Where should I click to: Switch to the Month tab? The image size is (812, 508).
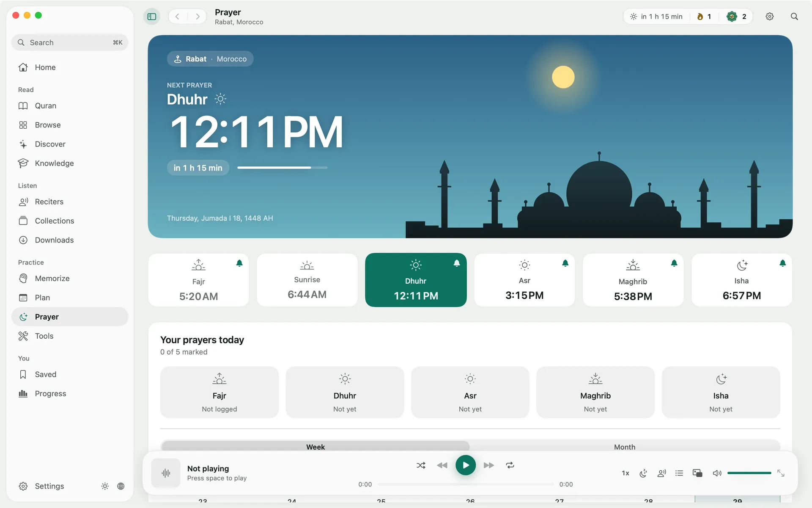point(625,447)
